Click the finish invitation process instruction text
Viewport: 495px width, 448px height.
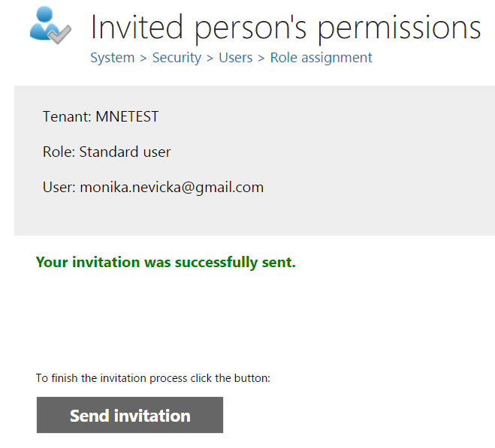152,378
